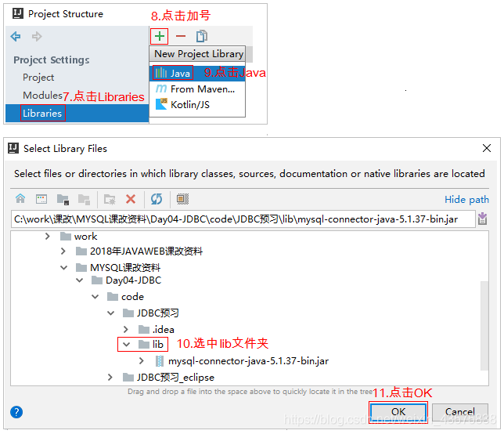Expand the 2018年JAVAWEB课改资料 folder
504x434 pixels.
tap(63, 251)
